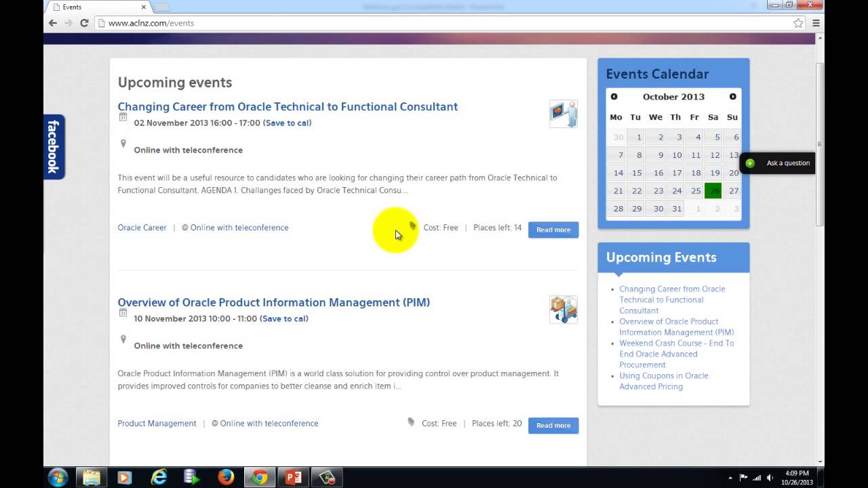Click the browser back arrow
Screen dimensions: 868x488
[x=53, y=23]
